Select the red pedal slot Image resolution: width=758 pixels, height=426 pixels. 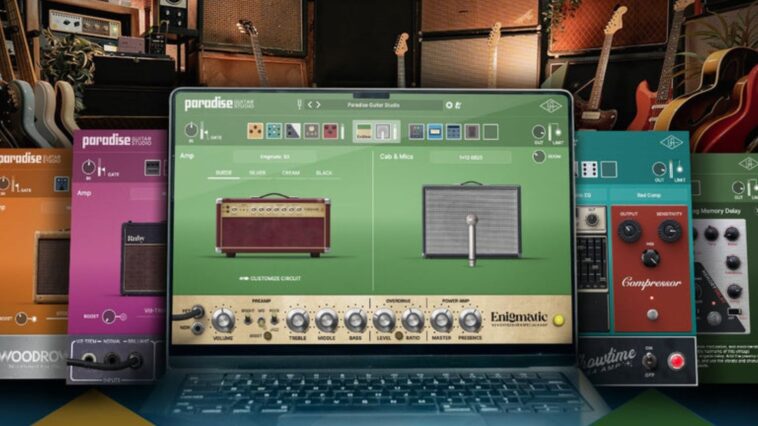[x=330, y=131]
